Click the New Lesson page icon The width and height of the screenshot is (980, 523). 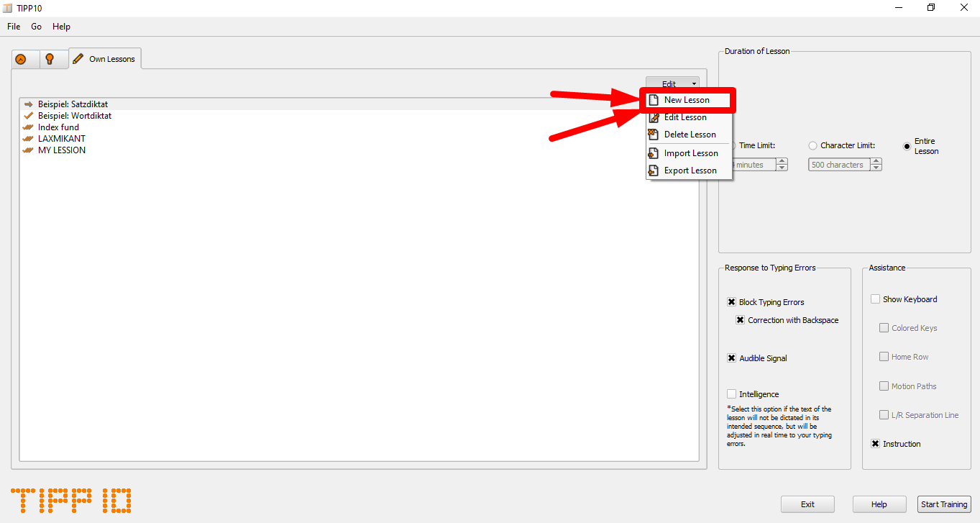click(654, 100)
